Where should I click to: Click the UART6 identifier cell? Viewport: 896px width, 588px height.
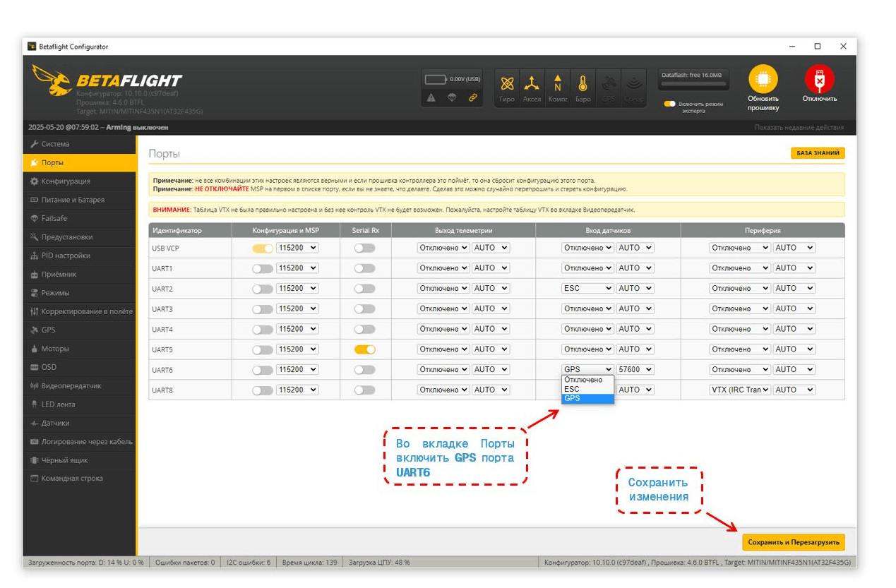click(x=190, y=370)
